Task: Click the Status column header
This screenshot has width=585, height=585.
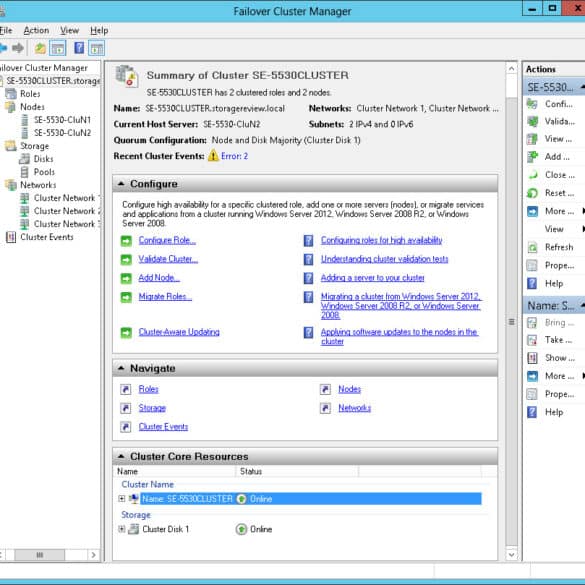Action: tap(297, 472)
